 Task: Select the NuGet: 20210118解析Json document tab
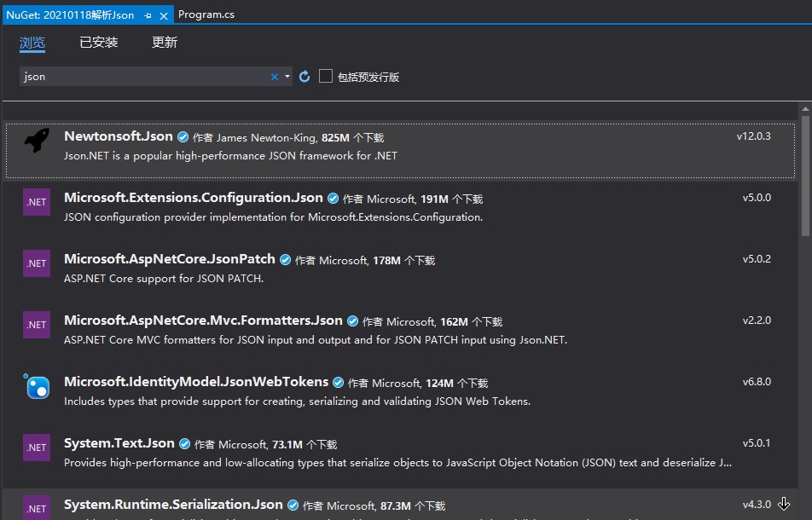70,15
